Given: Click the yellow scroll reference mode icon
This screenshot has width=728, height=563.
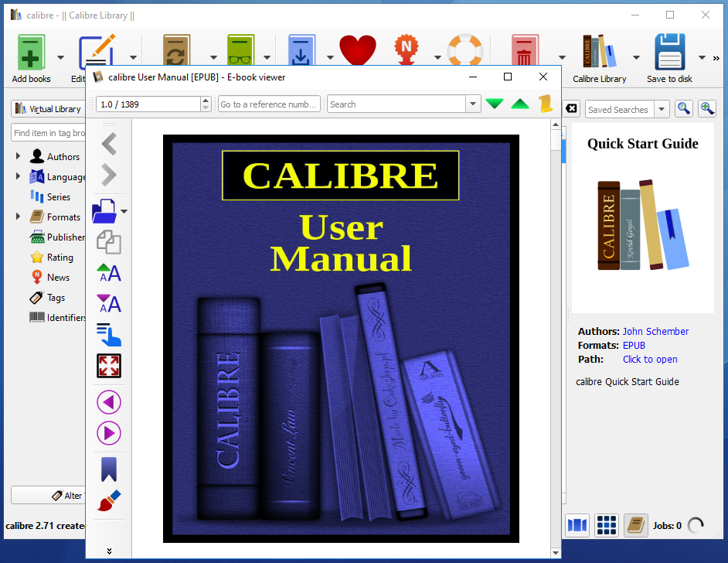Looking at the screenshot, I should [x=546, y=104].
